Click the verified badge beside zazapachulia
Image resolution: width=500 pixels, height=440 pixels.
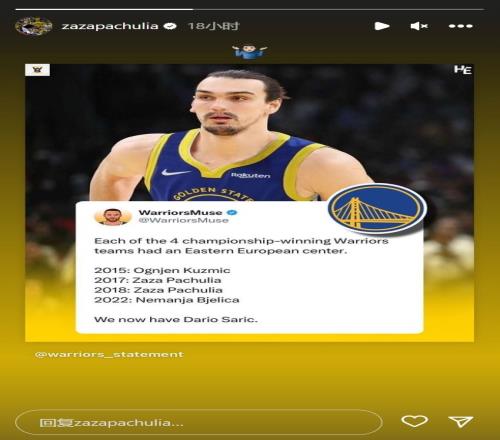coord(170,26)
